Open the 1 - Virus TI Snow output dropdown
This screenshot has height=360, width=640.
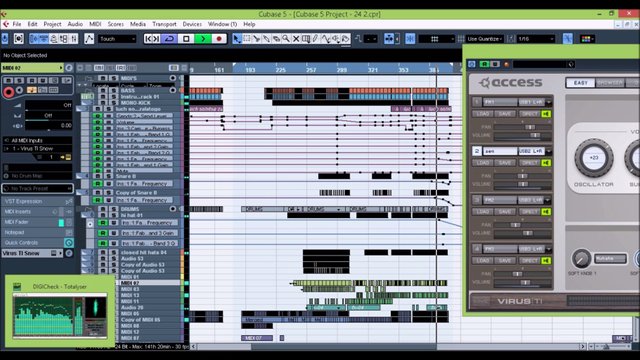tap(38, 149)
